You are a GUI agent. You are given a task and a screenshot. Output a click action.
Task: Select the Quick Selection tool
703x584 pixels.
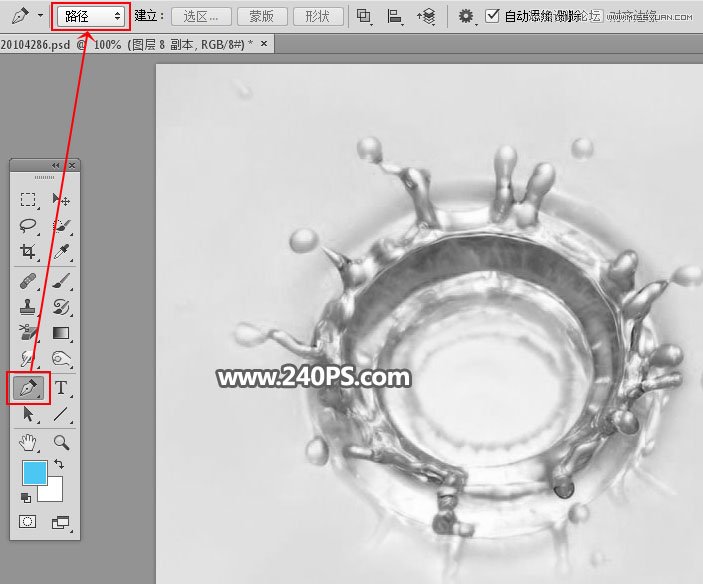coord(61,225)
